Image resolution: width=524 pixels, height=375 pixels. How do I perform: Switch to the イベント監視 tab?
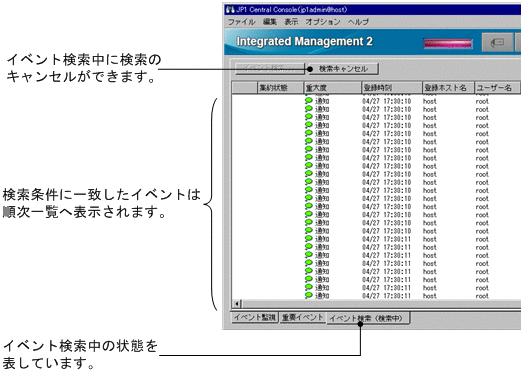(x=255, y=317)
